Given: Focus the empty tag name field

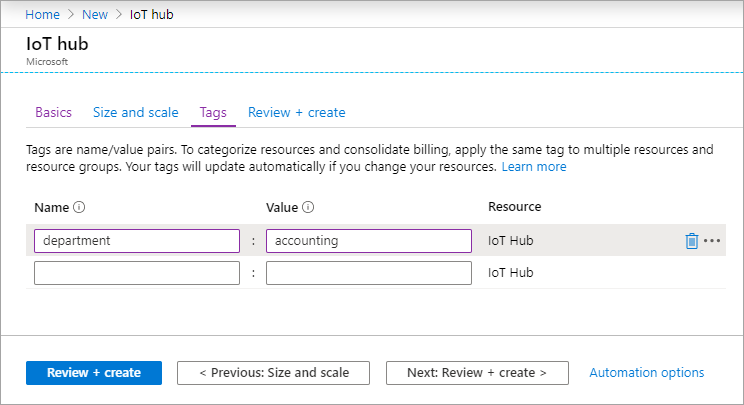Looking at the screenshot, I should click(137, 273).
